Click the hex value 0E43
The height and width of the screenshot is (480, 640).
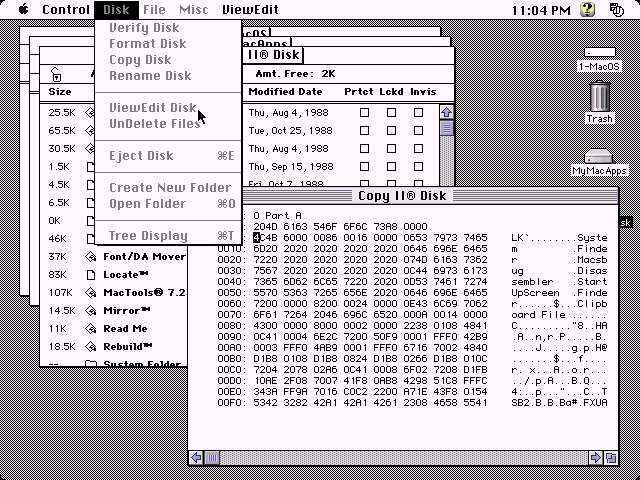coord(416,304)
